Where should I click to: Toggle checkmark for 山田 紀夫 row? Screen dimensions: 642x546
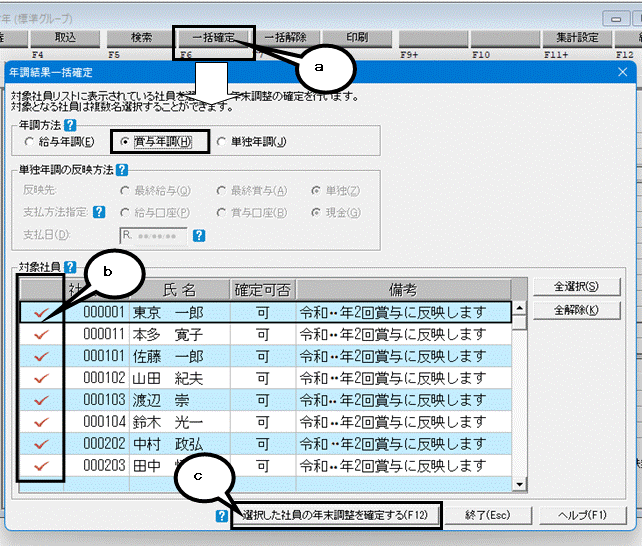click(x=41, y=379)
